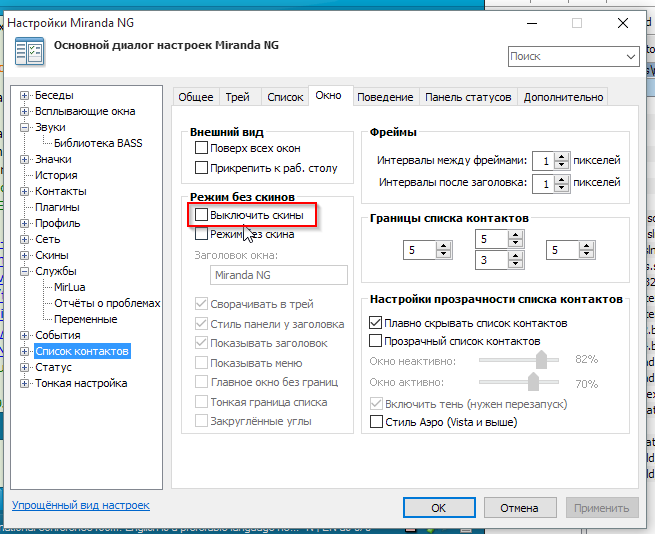Toggle Поверх всех окон checkbox
Viewport: 655px width, 534px height.
point(202,148)
